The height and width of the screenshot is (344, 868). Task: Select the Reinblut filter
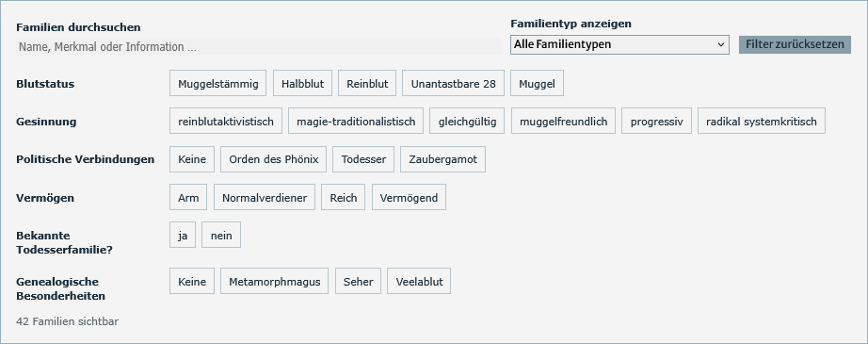[x=367, y=84]
